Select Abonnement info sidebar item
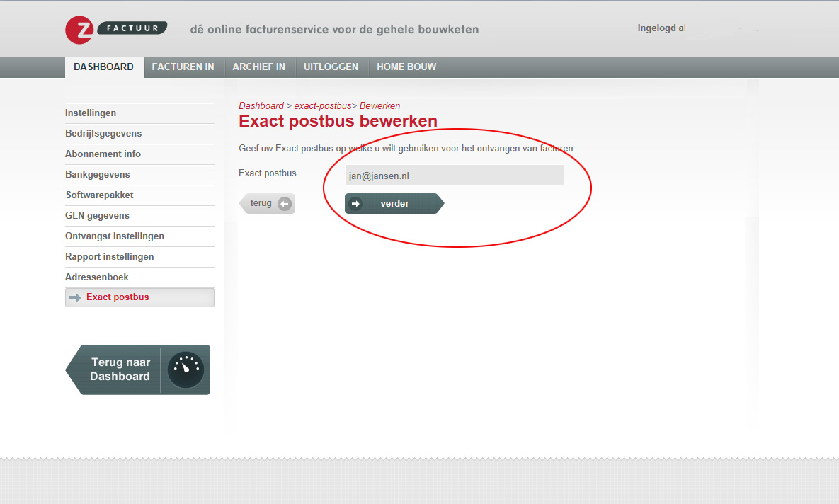Screen dimensions: 839x504 (139, 154)
